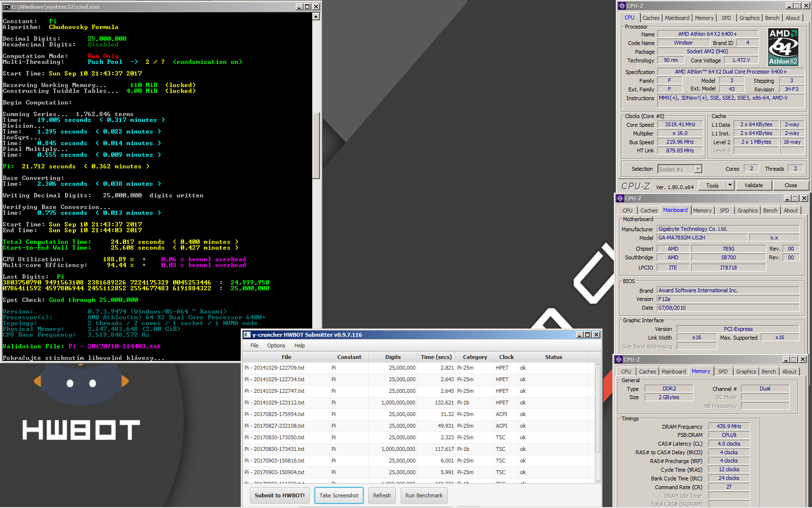
Task: Click the 439.9 MHz DRAM Frequency value
Action: pos(729,426)
